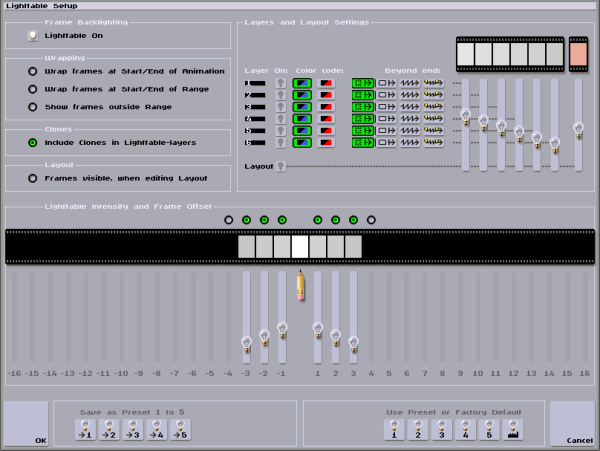This screenshot has width=600, height=451.
Task: Enable Show frames outside Range
Action: tap(33, 107)
